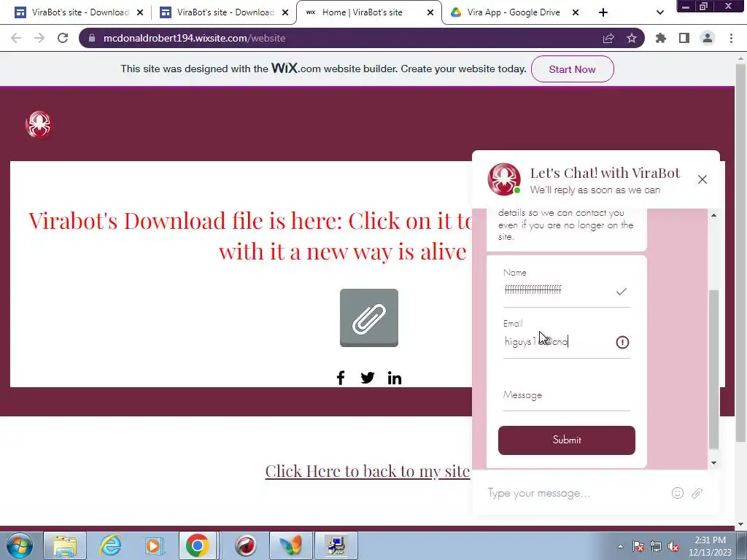Open the LinkedIn social icon
Screen dimensions: 747x560
(x=395, y=378)
